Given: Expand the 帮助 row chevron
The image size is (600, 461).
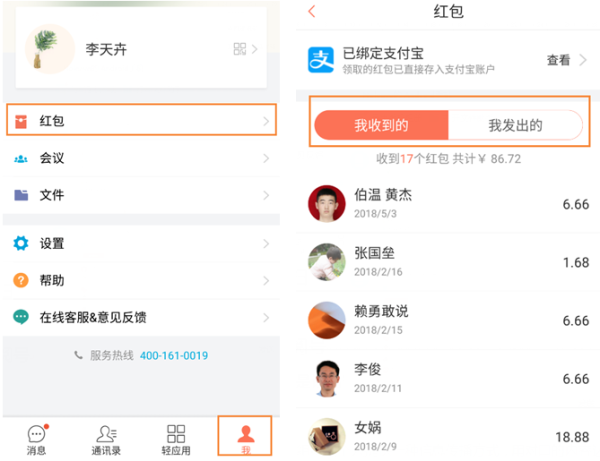Looking at the screenshot, I should pyautogui.click(x=266, y=281).
